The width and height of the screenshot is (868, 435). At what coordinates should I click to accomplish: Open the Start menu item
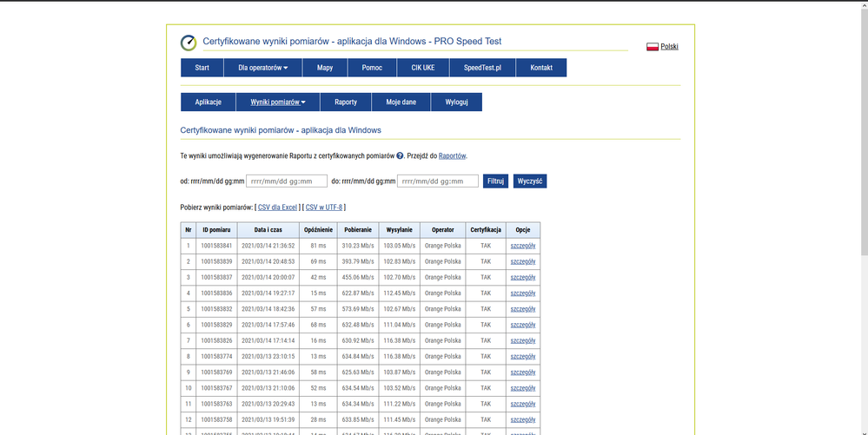coord(202,68)
